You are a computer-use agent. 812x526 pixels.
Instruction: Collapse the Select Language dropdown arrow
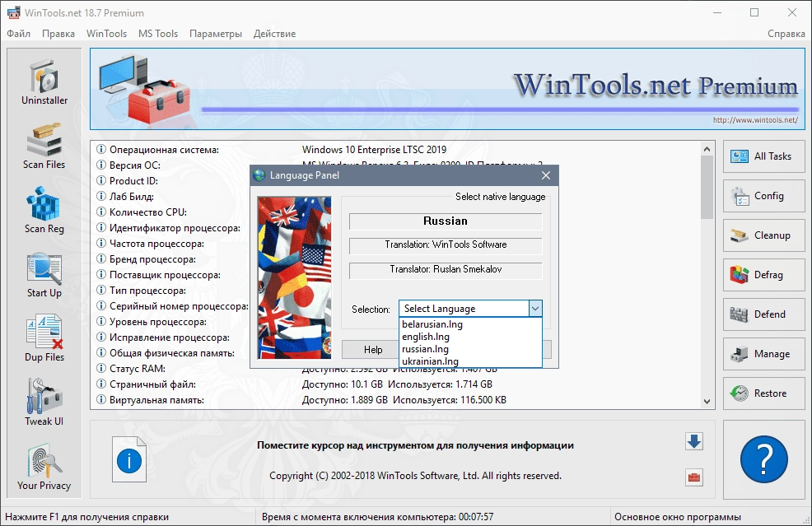pos(535,309)
